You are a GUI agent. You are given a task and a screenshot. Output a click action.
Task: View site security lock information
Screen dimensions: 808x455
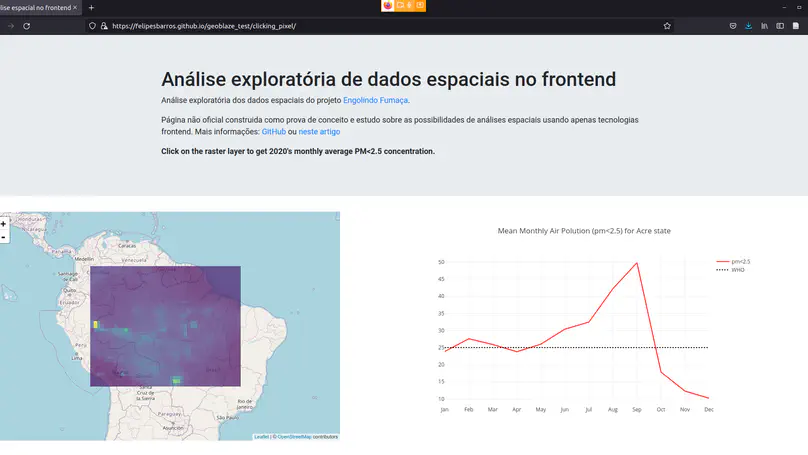point(104,26)
